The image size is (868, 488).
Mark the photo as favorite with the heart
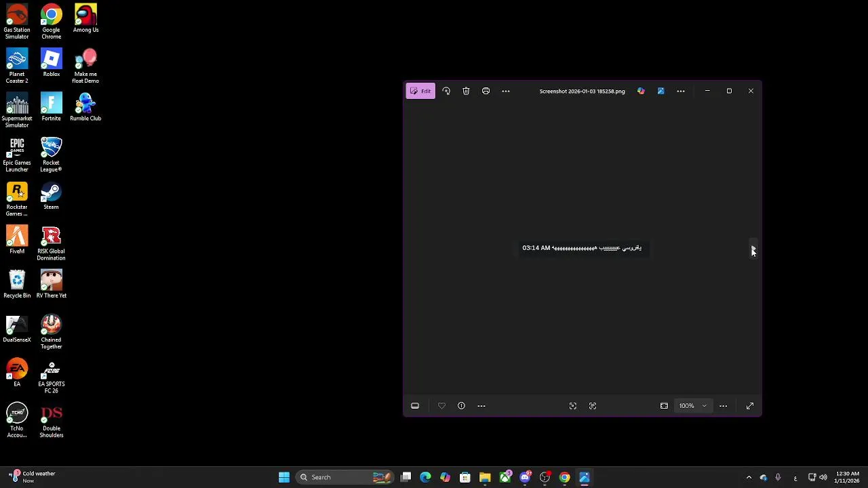441,406
